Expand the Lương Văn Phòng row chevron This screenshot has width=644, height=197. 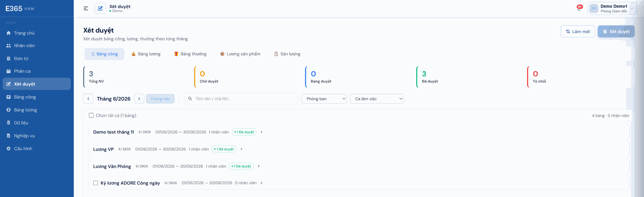tap(259, 166)
